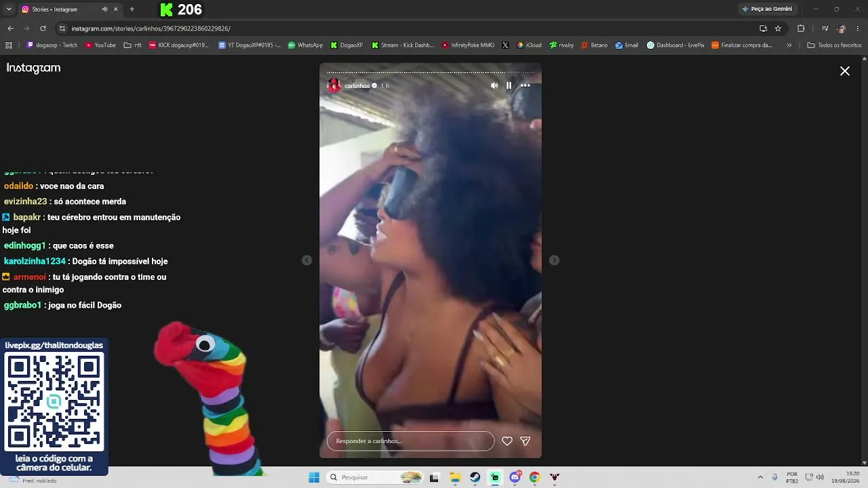
Task: Open the weather widget on the taskbar
Action: pyautogui.click(x=32, y=479)
